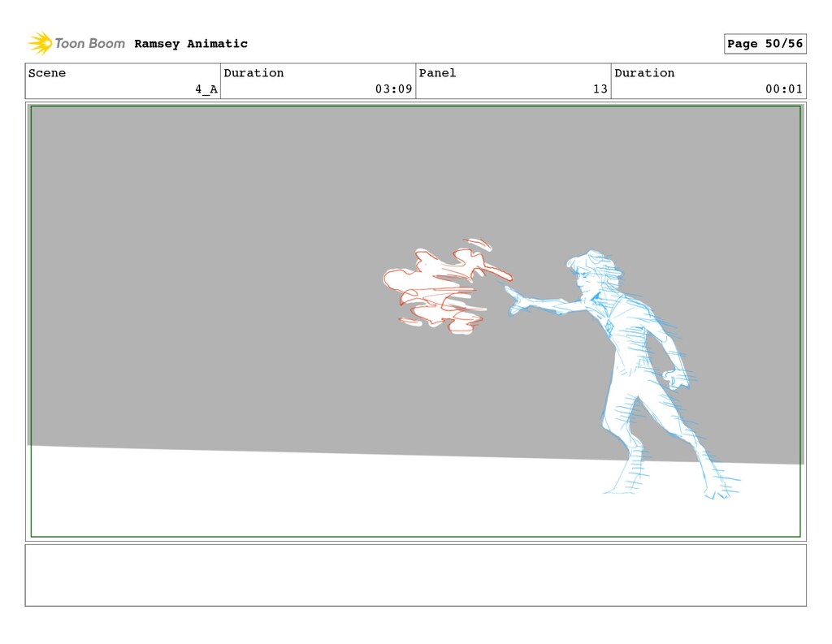Click the 'Page 50/56' indicator box
832x644 pixels.
pyautogui.click(x=765, y=44)
